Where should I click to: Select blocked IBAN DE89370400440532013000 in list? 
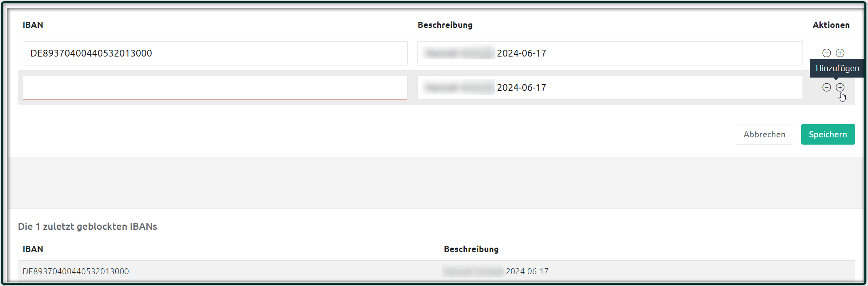(76, 271)
